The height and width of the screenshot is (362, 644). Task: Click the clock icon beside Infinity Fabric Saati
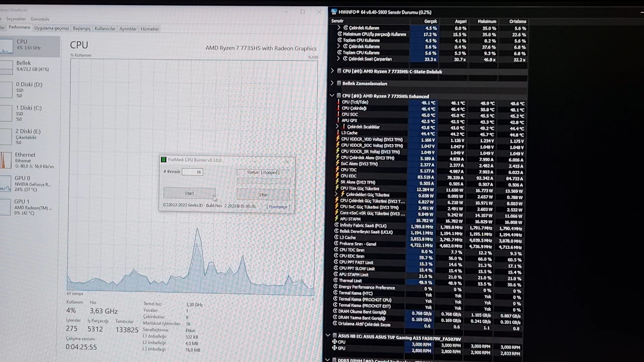pos(336,225)
